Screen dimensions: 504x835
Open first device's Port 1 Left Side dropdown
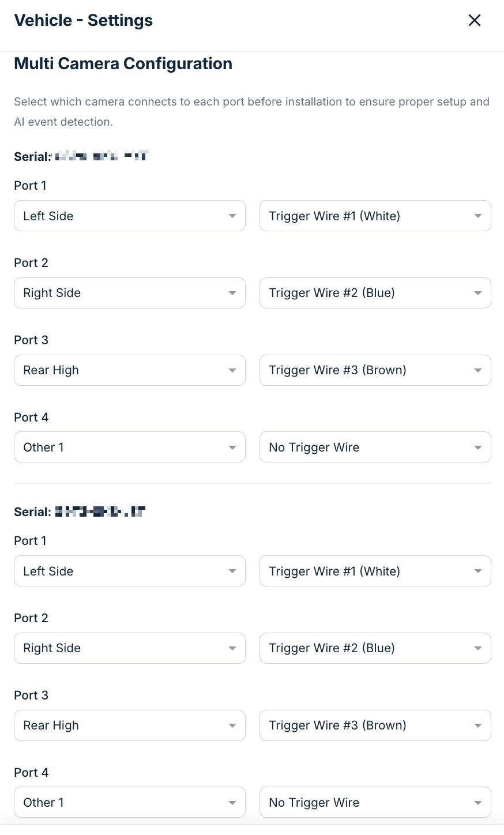[x=129, y=216]
